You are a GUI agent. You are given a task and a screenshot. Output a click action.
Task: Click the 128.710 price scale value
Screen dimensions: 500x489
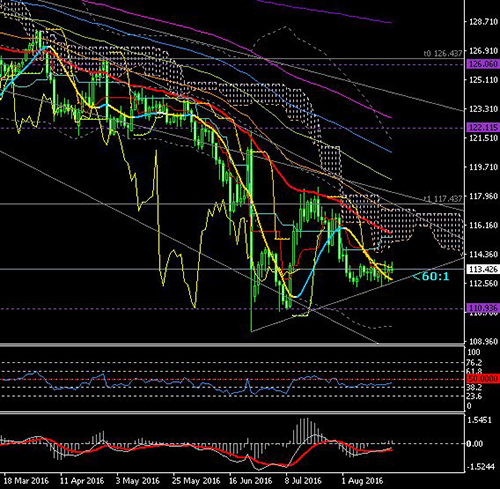pyautogui.click(x=483, y=22)
